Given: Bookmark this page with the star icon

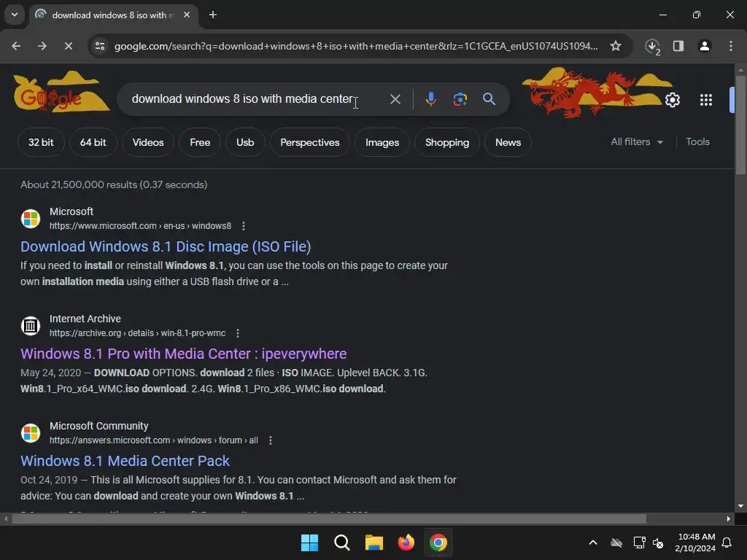Looking at the screenshot, I should [x=616, y=46].
